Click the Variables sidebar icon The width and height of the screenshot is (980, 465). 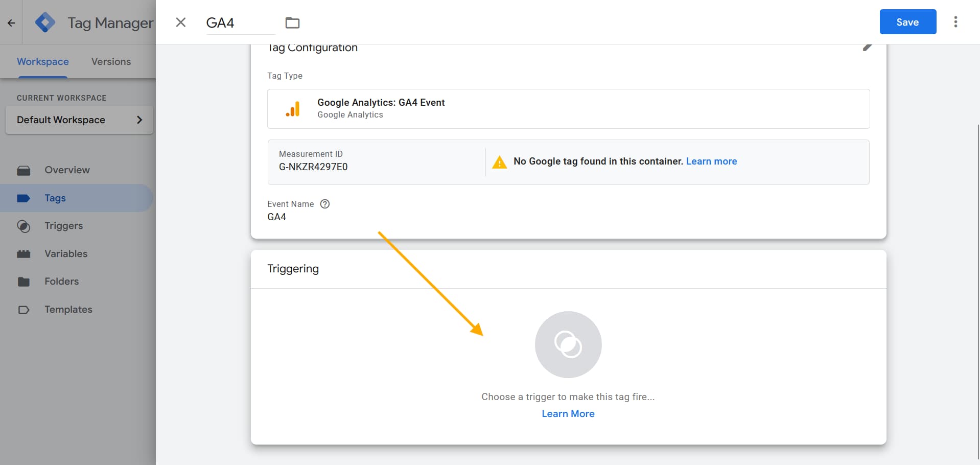point(24,254)
